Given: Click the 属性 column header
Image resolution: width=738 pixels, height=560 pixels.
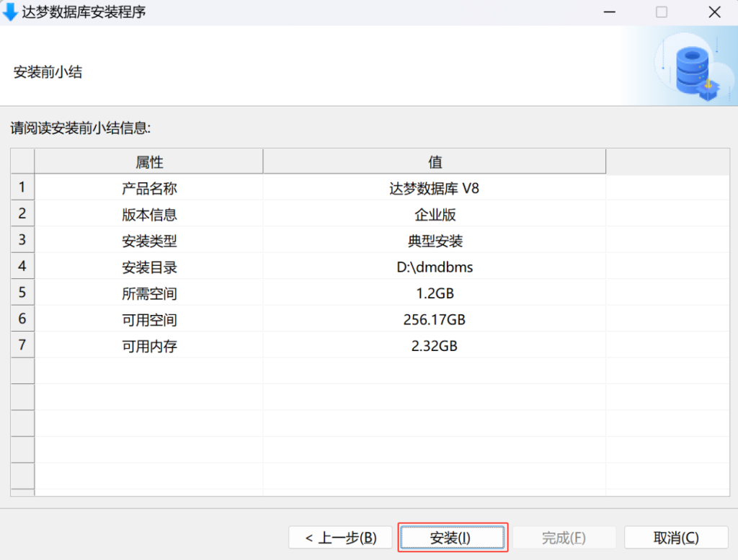Looking at the screenshot, I should pos(149,162).
